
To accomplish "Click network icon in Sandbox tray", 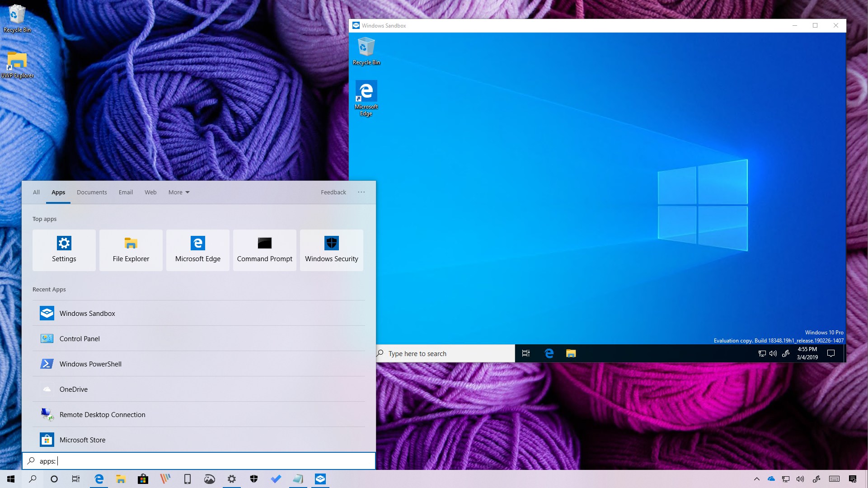I will (762, 353).
